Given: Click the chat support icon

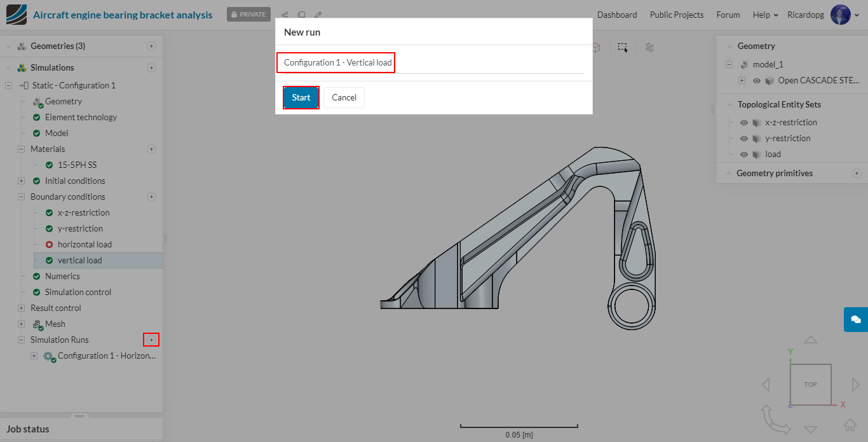Looking at the screenshot, I should coord(855,319).
